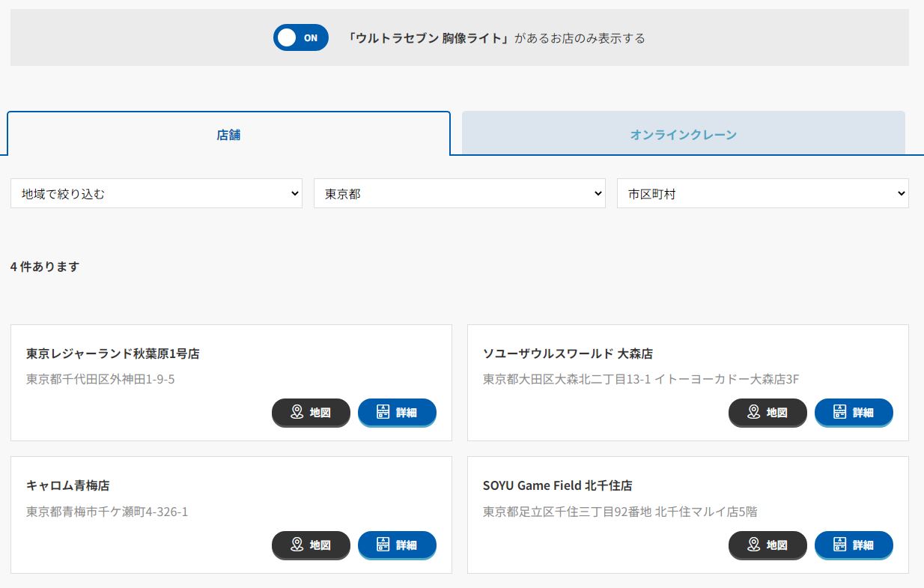
Task: Click the ソユーザウルスワールド 大森店 store title
Action: coord(568,354)
